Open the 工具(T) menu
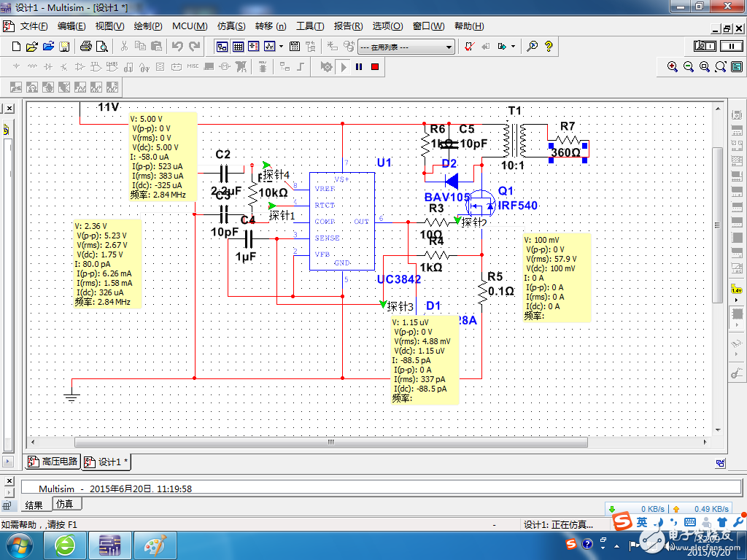This screenshot has height=560, width=747. tap(310, 26)
